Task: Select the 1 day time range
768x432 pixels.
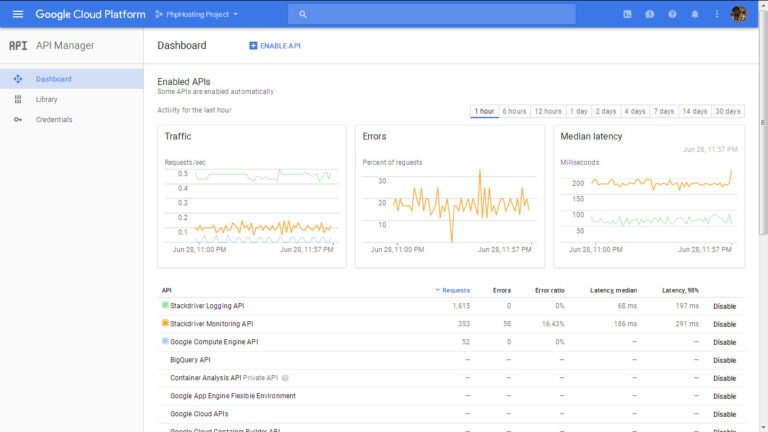Action: (x=578, y=111)
